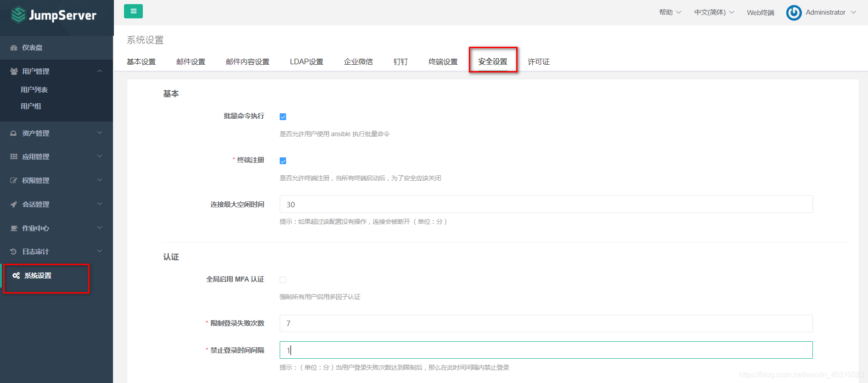The height and width of the screenshot is (383, 868).
Task: Toggle the green hamburger menu button
Action: point(133,11)
